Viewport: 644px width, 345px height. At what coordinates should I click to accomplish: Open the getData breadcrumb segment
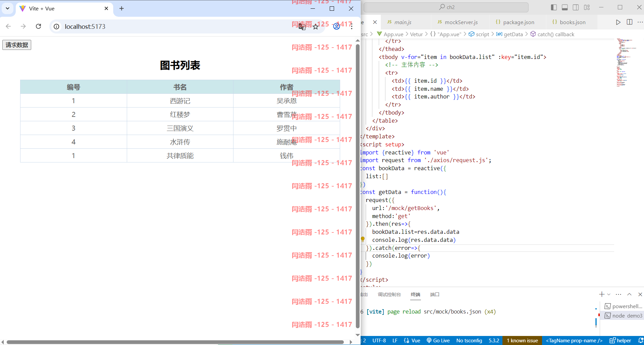[x=509, y=34]
